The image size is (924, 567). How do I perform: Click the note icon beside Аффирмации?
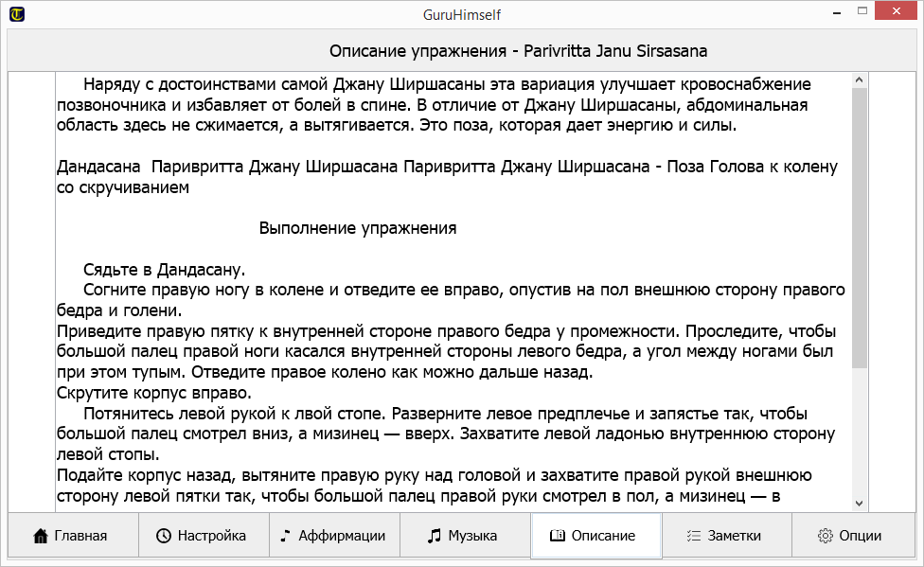286,536
